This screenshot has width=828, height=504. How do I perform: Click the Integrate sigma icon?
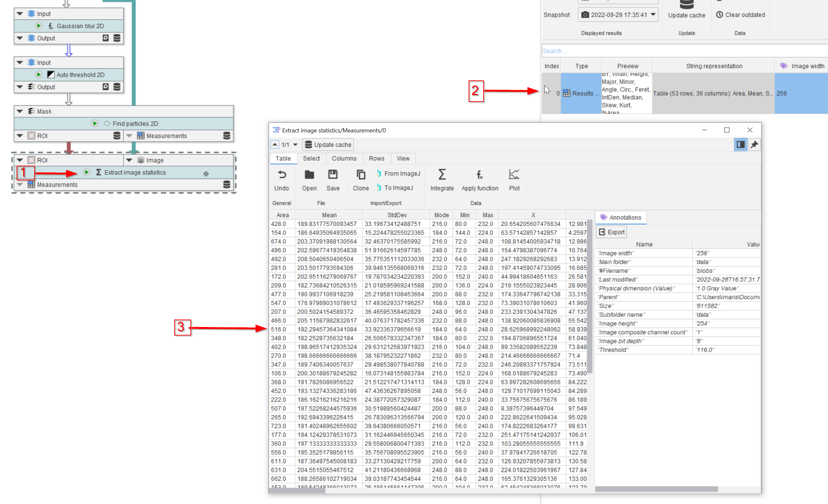click(442, 175)
